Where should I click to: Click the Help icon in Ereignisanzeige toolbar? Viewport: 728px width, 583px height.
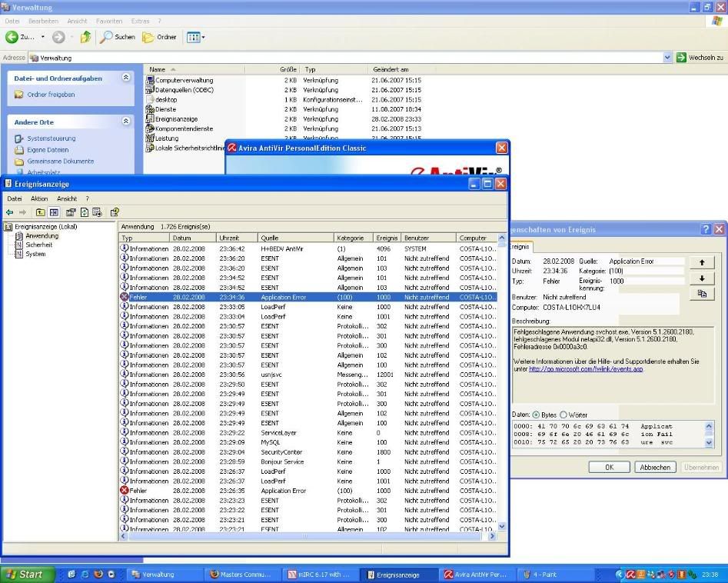pyautogui.click(x=115, y=212)
